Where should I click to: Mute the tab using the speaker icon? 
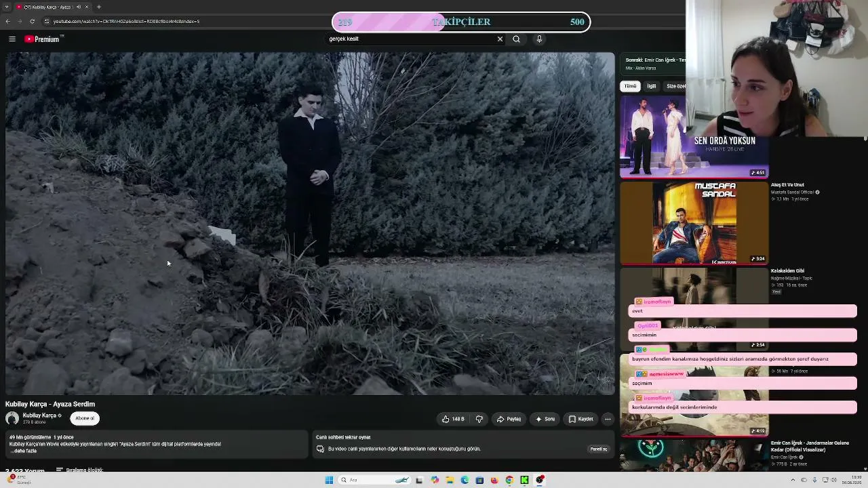point(79,7)
